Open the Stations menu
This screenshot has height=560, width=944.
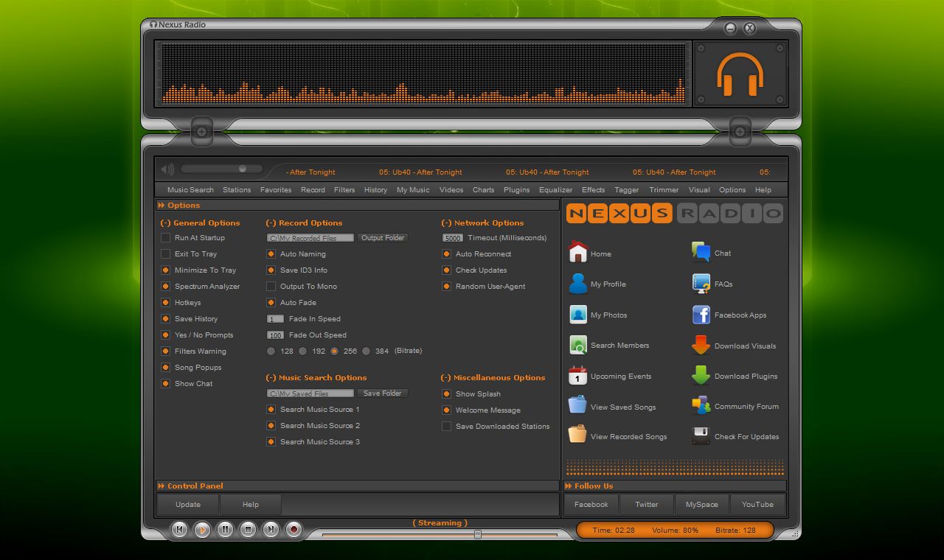[x=237, y=190]
